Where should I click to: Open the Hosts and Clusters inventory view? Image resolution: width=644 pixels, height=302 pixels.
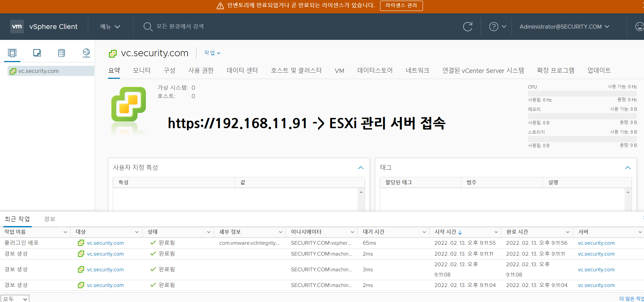point(12,53)
